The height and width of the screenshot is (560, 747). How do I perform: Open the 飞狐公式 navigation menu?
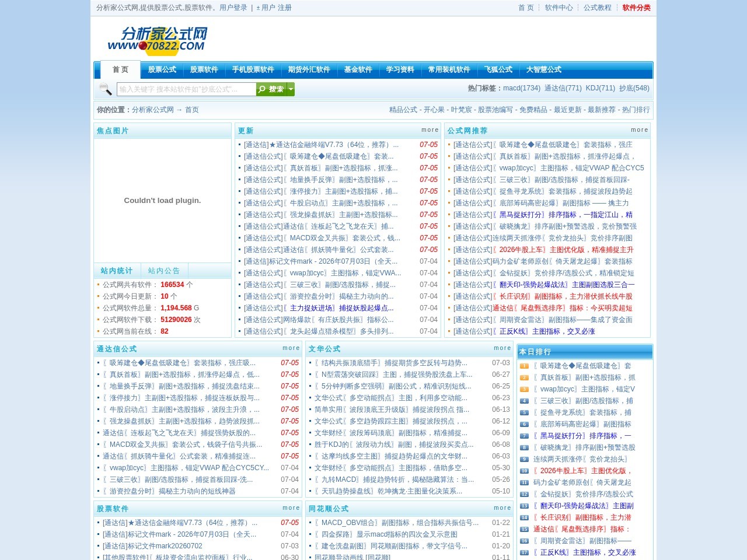[x=498, y=69]
